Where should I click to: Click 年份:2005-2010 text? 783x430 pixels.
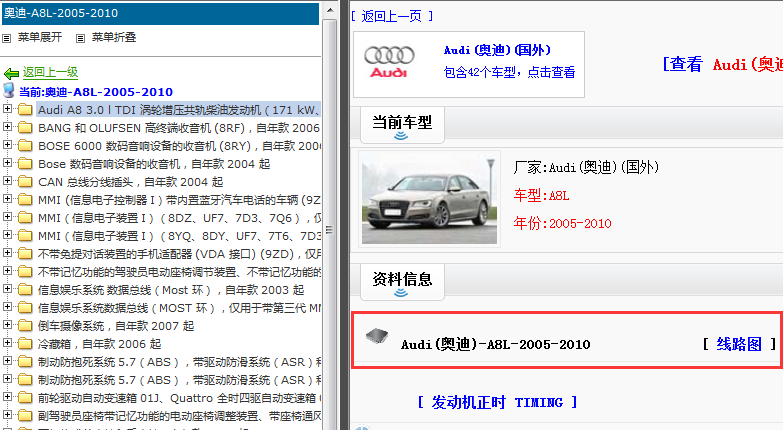(x=562, y=223)
